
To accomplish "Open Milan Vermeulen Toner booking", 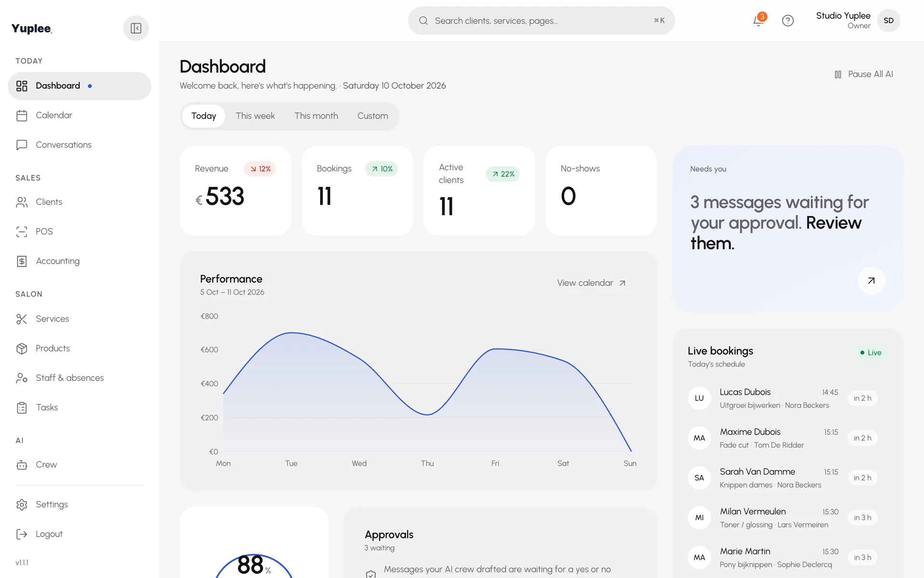I will pyautogui.click(x=787, y=518).
